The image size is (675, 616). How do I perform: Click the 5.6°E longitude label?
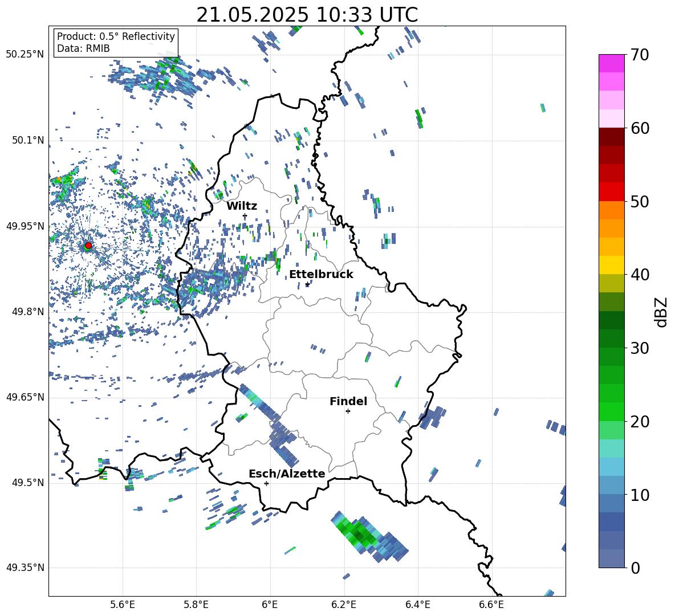pos(123,605)
